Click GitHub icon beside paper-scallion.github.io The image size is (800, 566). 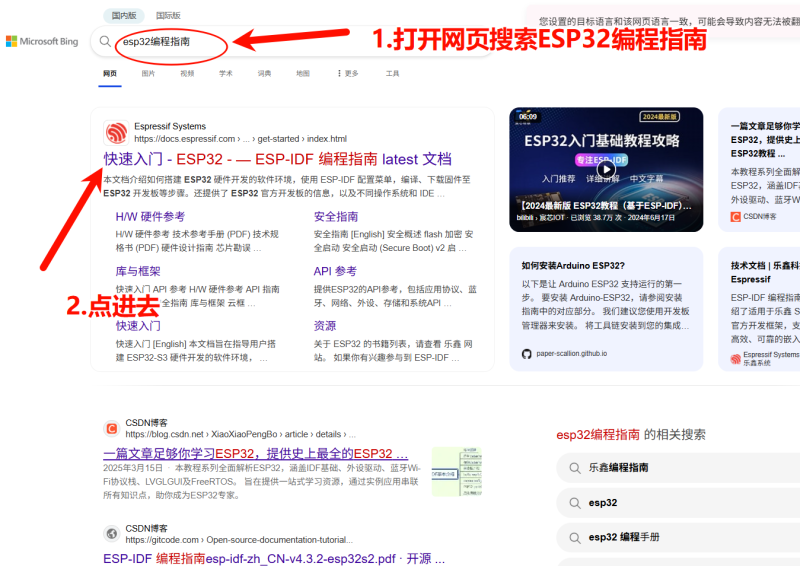tap(527, 354)
